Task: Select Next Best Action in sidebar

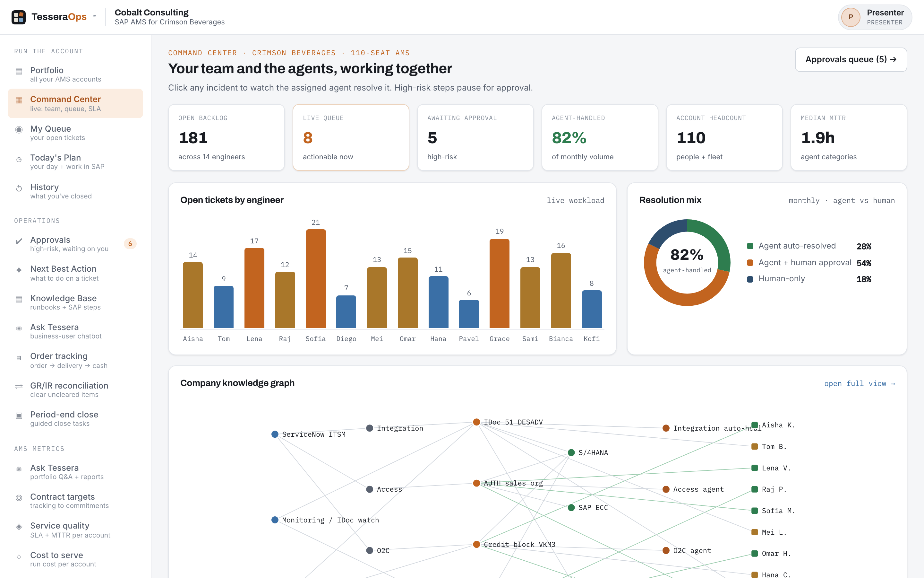Action: coord(75,273)
